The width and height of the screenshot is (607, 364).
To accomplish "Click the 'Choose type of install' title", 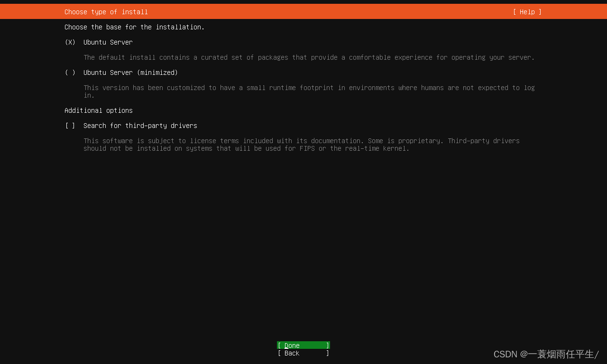I will pos(106,12).
